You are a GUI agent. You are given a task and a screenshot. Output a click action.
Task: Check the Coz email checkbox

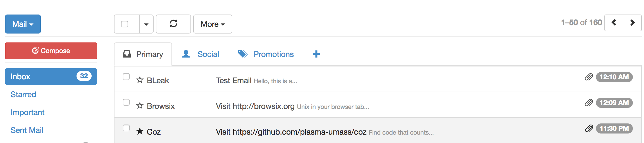[x=126, y=128]
